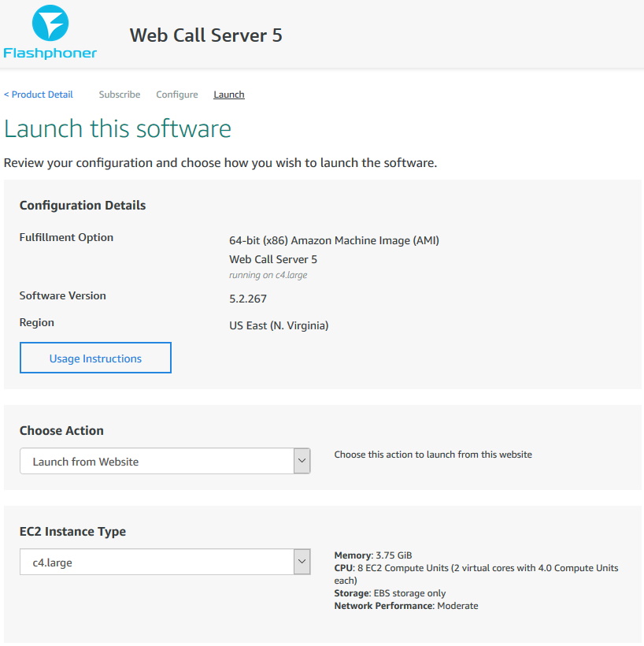Click the Configuration Details heading
Screen dimensions: 644x646
(x=83, y=206)
